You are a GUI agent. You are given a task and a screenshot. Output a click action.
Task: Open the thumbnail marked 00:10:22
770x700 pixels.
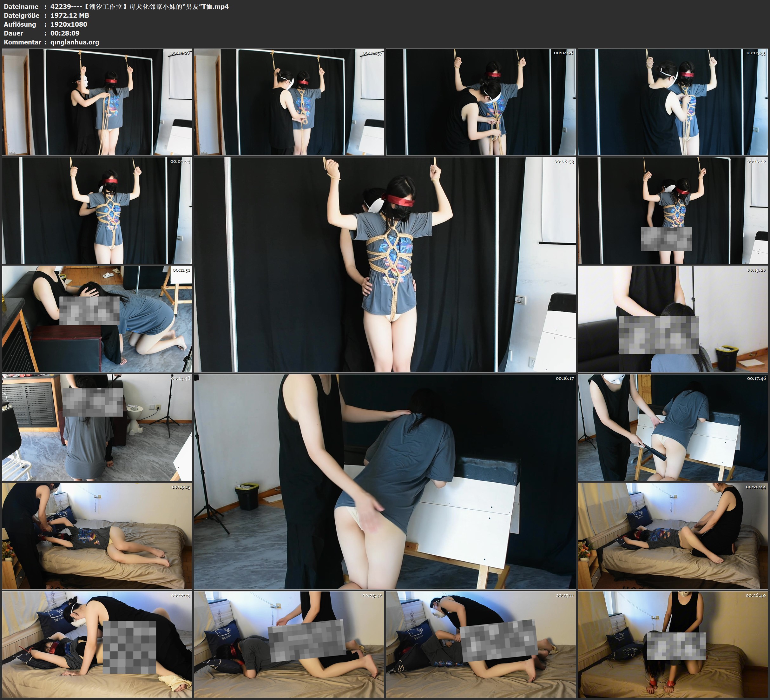pos(673,210)
